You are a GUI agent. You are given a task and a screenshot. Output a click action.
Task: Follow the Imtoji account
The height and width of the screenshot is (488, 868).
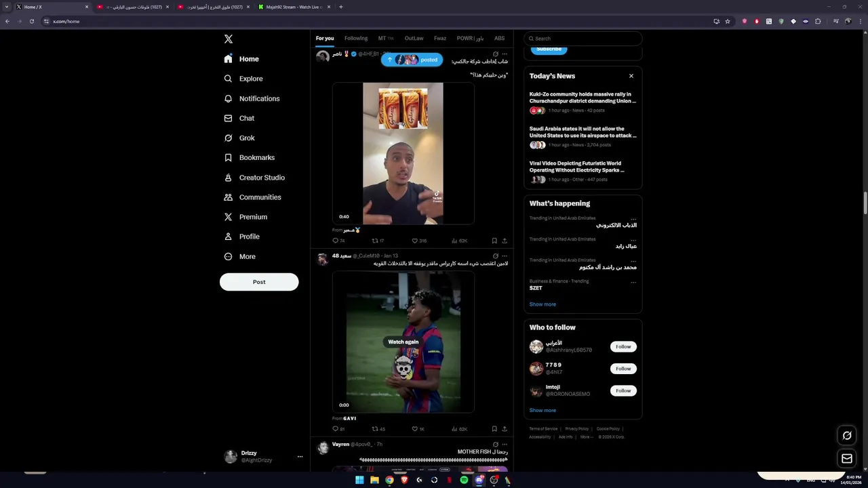coord(623,391)
